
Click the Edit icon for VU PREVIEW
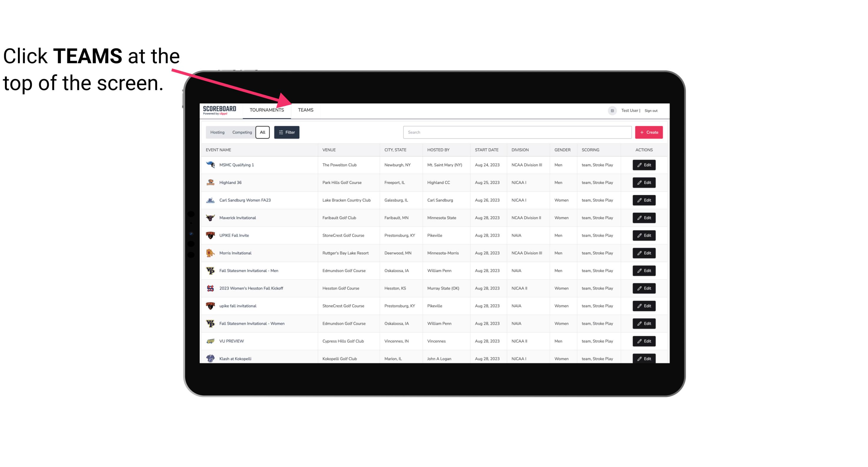(x=644, y=341)
